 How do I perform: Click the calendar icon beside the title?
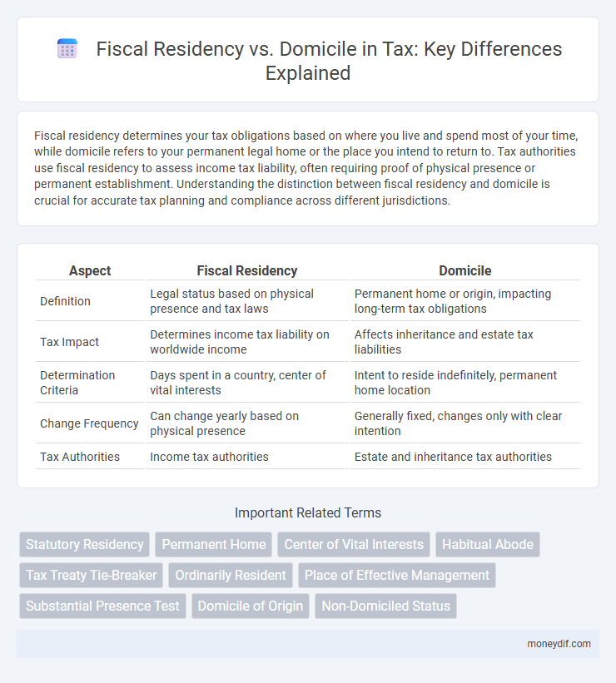(67, 49)
